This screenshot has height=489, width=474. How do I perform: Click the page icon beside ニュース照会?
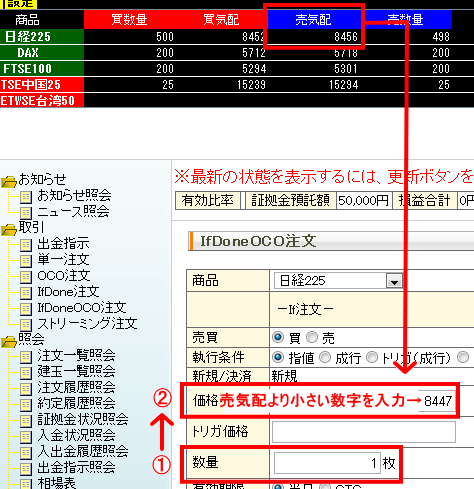pos(26,213)
